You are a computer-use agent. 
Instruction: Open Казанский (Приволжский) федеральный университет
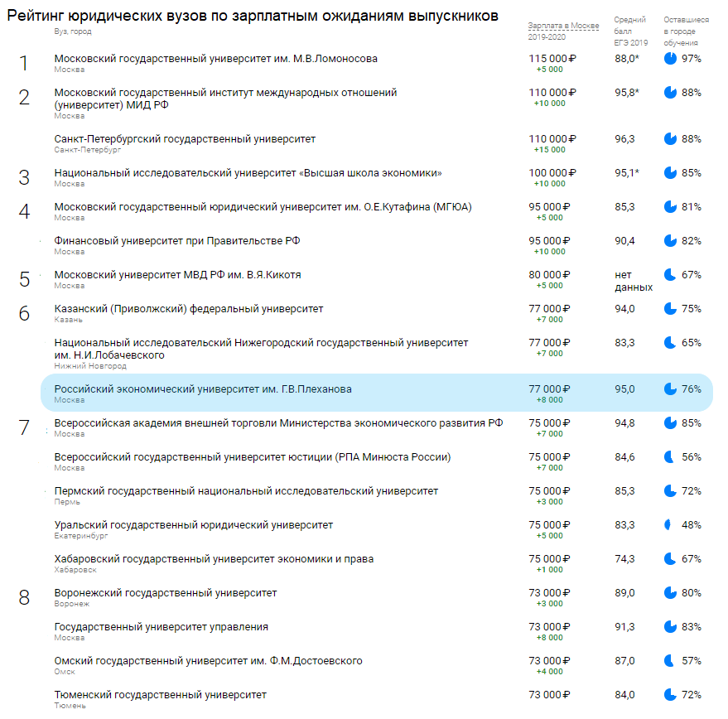(x=189, y=308)
